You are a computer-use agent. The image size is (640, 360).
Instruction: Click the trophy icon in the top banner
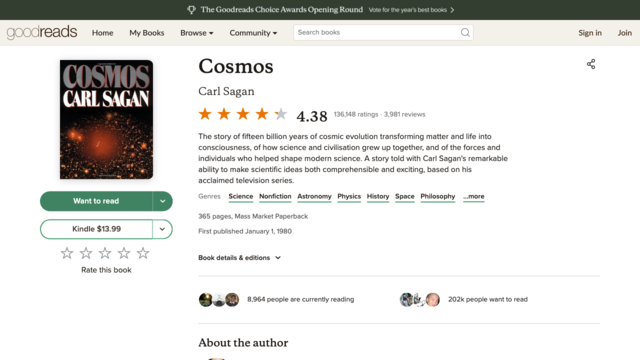[191, 10]
